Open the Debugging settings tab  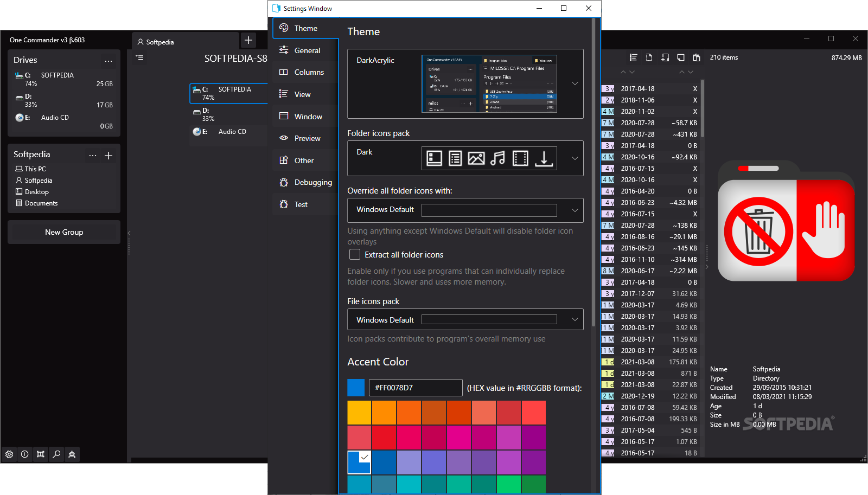pyautogui.click(x=305, y=182)
